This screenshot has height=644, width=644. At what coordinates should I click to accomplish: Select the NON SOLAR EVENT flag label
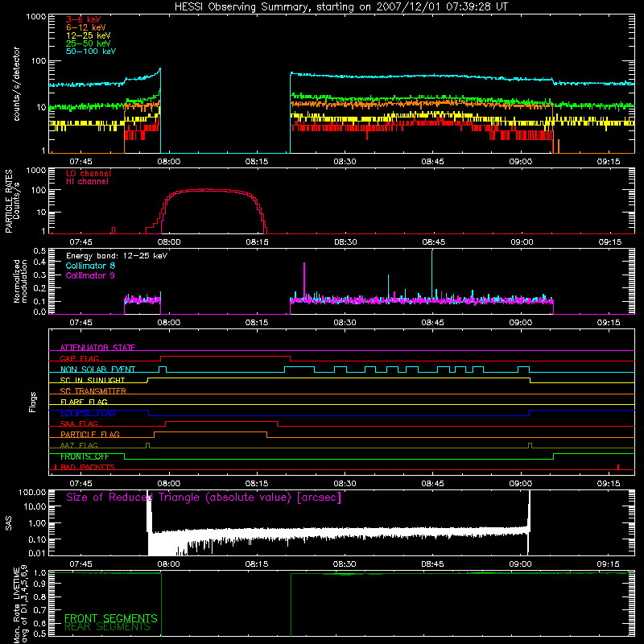pyautogui.click(x=97, y=369)
